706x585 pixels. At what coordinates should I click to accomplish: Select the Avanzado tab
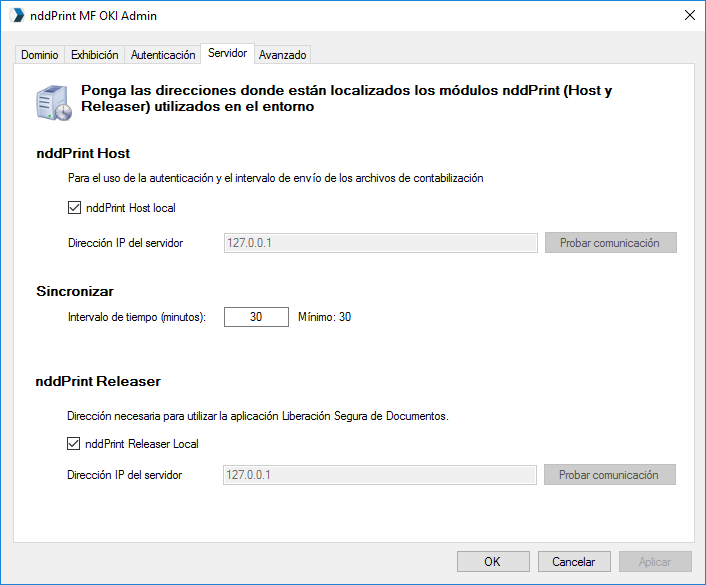[x=283, y=55]
